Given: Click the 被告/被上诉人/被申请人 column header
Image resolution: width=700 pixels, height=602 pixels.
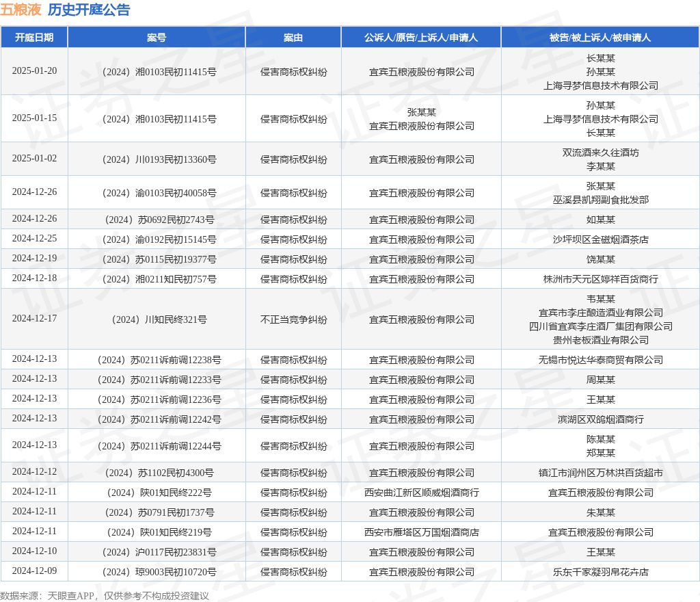Looking at the screenshot, I should 600,38.
